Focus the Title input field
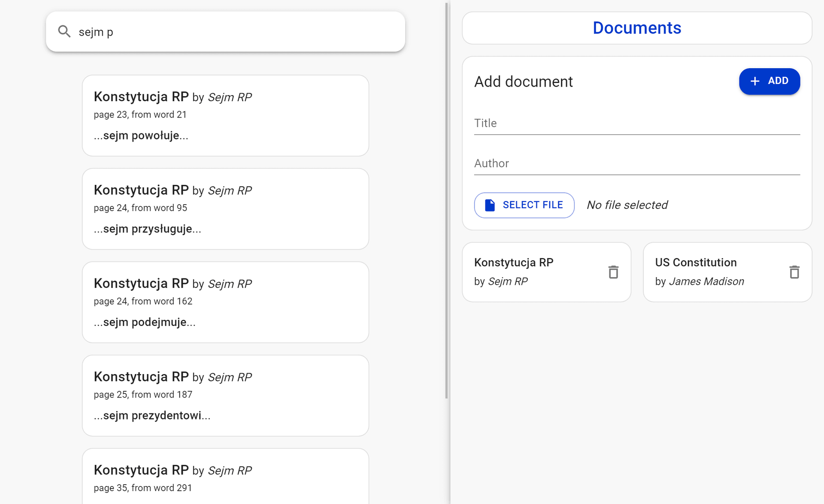This screenshot has width=824, height=504. click(637, 124)
